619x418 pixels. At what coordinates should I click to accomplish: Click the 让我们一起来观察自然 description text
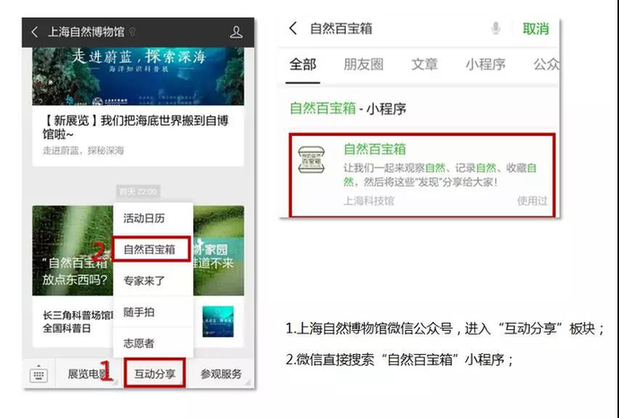(x=440, y=175)
